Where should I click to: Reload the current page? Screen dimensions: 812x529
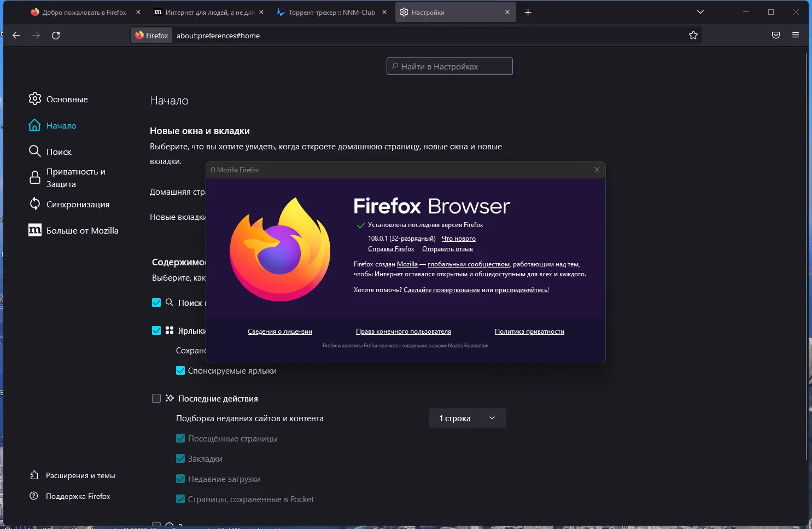pos(56,36)
